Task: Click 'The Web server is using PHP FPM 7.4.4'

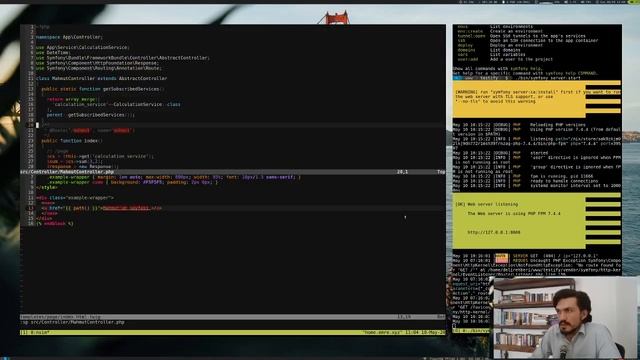Action: click(514, 213)
